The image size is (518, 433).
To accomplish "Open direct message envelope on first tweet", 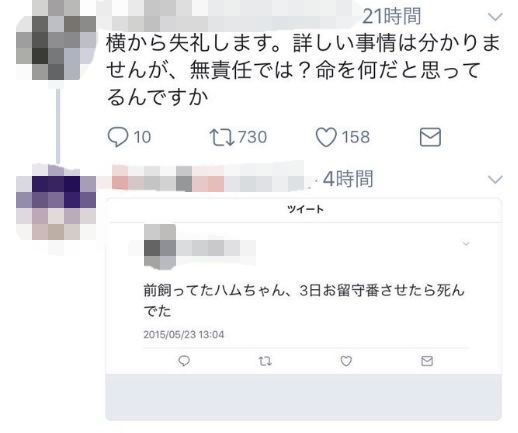I will (430, 137).
